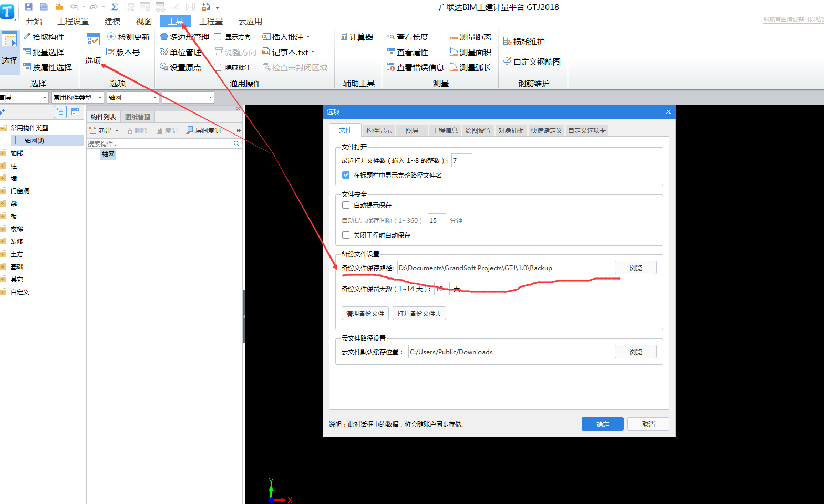Open the 工程设置 ribbon tab
Screen dimensions: 824x504
pyautogui.click(x=73, y=21)
